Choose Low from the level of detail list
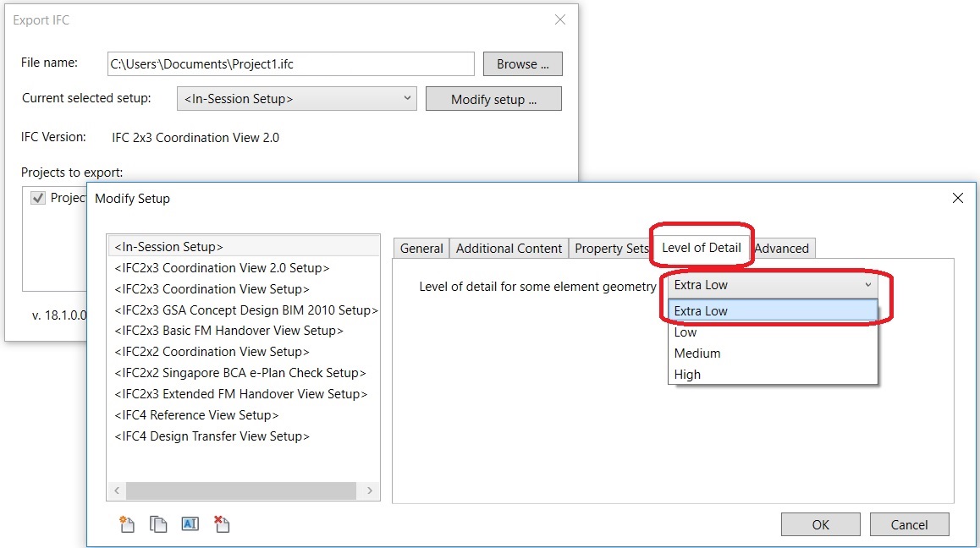The height and width of the screenshot is (548, 980). coord(685,332)
